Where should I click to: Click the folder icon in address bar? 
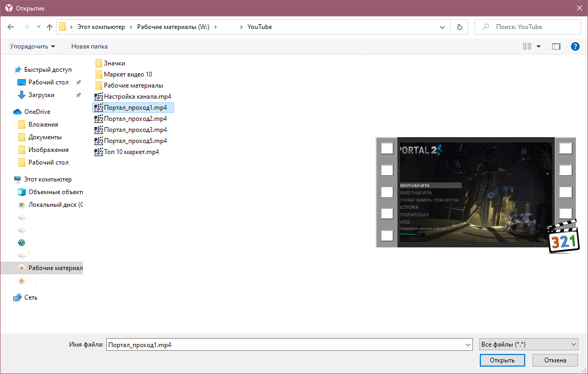(63, 27)
